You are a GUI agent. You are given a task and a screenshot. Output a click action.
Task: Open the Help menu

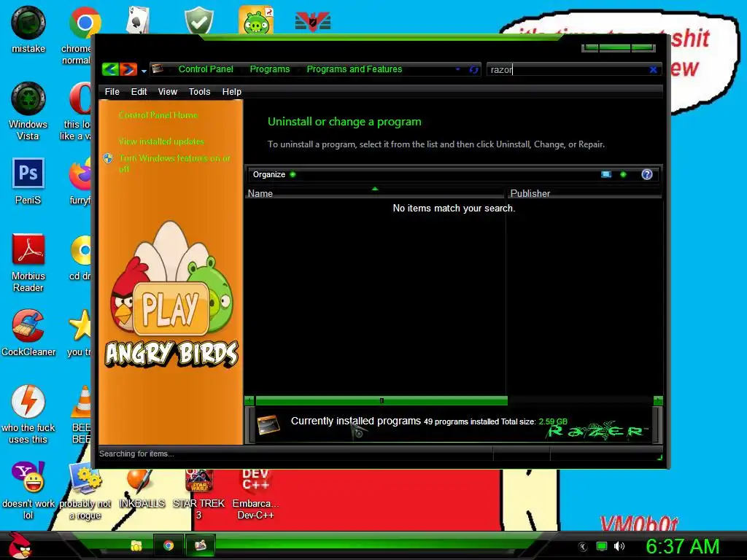coord(231,91)
